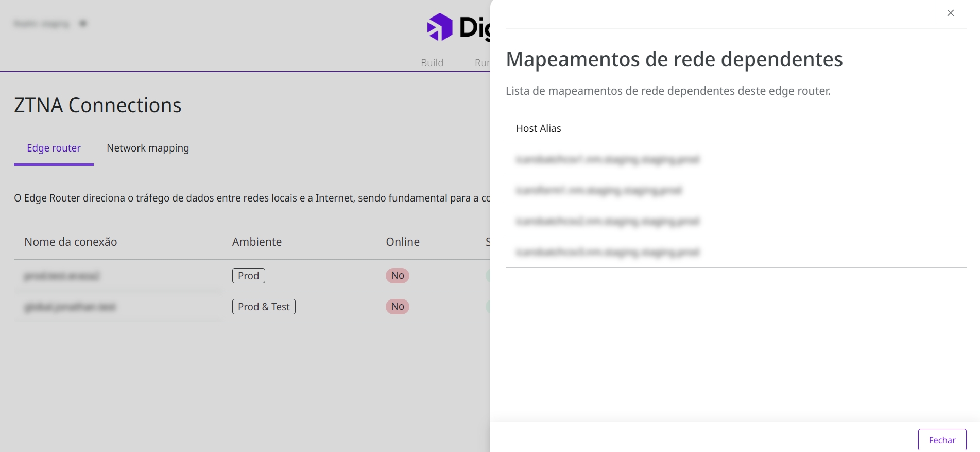Viewport: 980px width, 452px height.
Task: Switch to the Edge router tab
Action: (54, 148)
